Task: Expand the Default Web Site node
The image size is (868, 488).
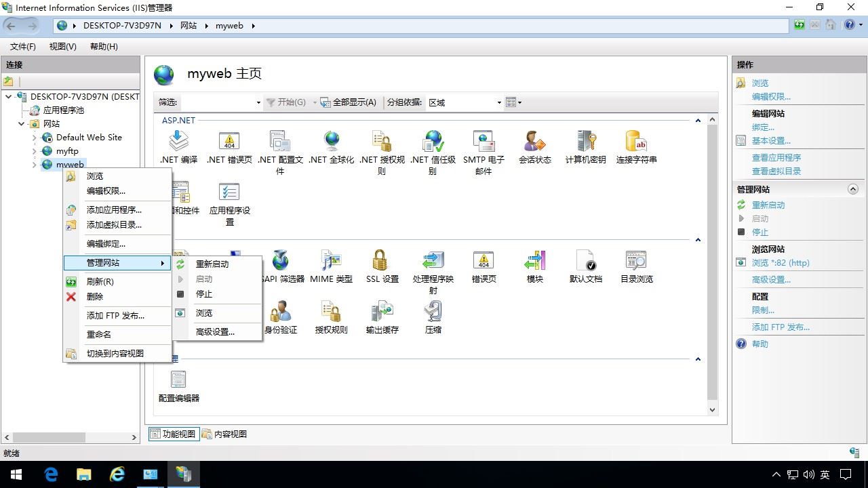Action: (35, 138)
